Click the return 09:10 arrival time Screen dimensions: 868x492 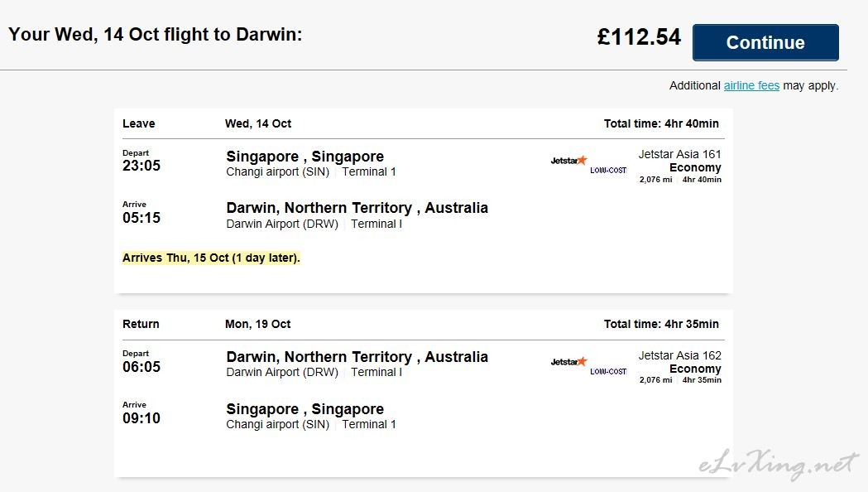[141, 418]
